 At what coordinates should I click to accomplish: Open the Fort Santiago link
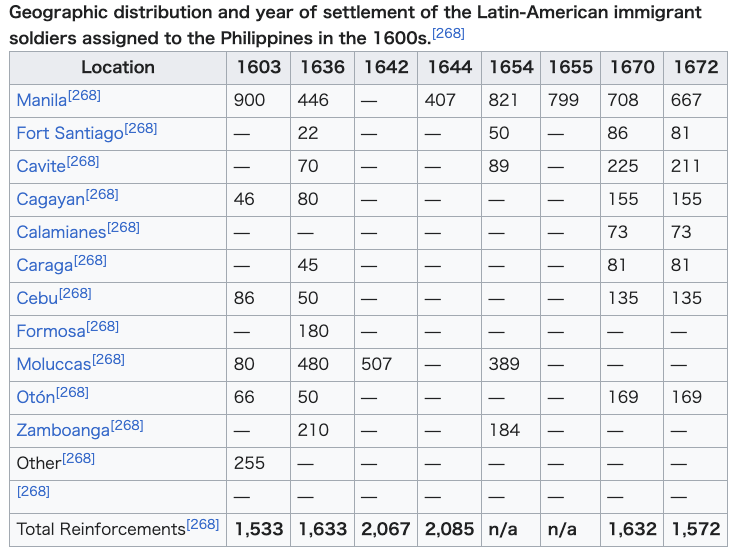[70, 133]
